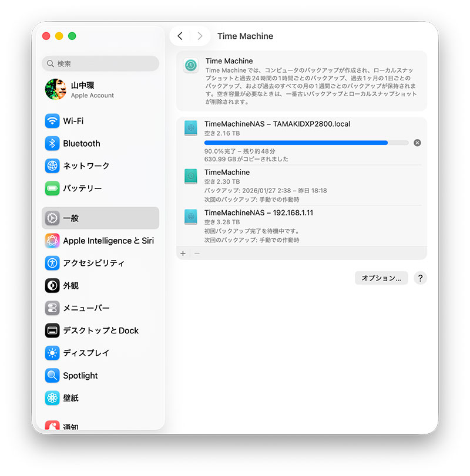Open バッテリー battery settings

coord(100,188)
